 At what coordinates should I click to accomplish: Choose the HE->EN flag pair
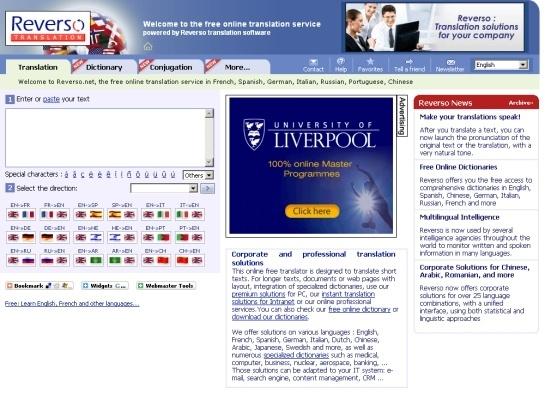point(122,237)
